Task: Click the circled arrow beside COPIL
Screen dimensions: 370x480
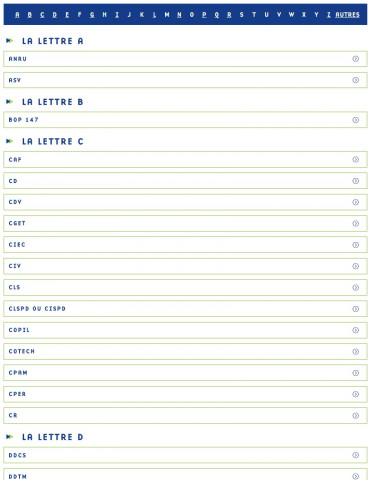Action: click(355, 330)
